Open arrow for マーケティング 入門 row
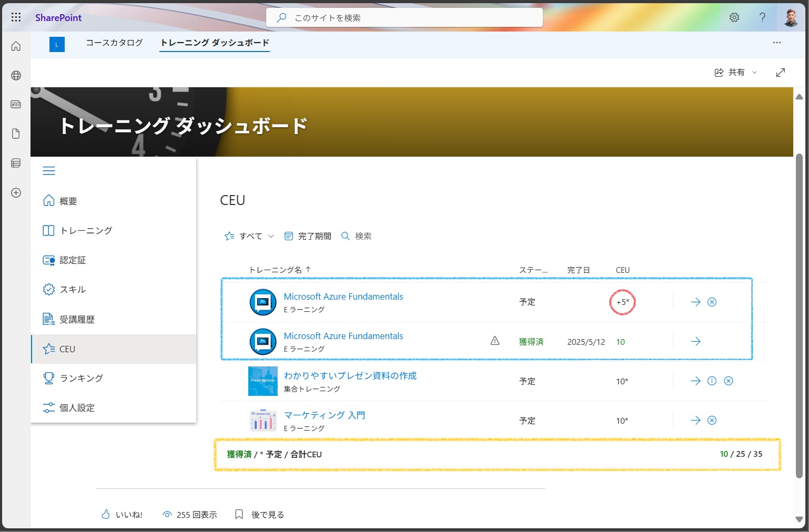Viewport: 809px width, 532px height. pyautogui.click(x=695, y=420)
